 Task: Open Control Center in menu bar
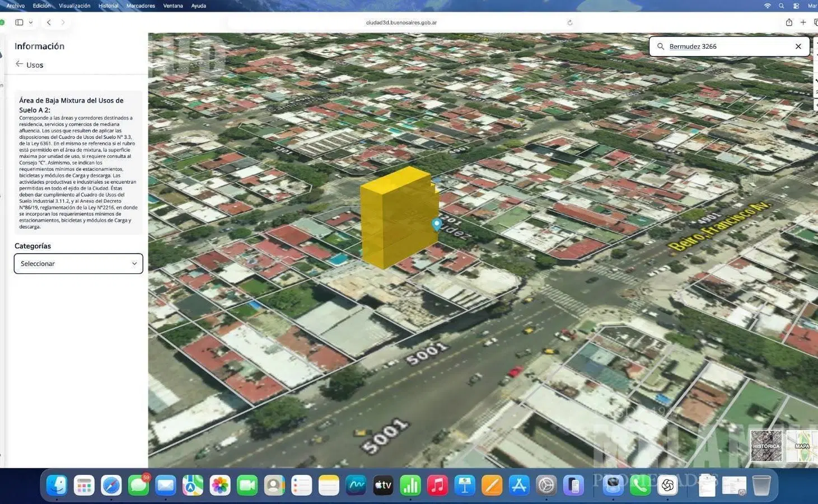796,6
